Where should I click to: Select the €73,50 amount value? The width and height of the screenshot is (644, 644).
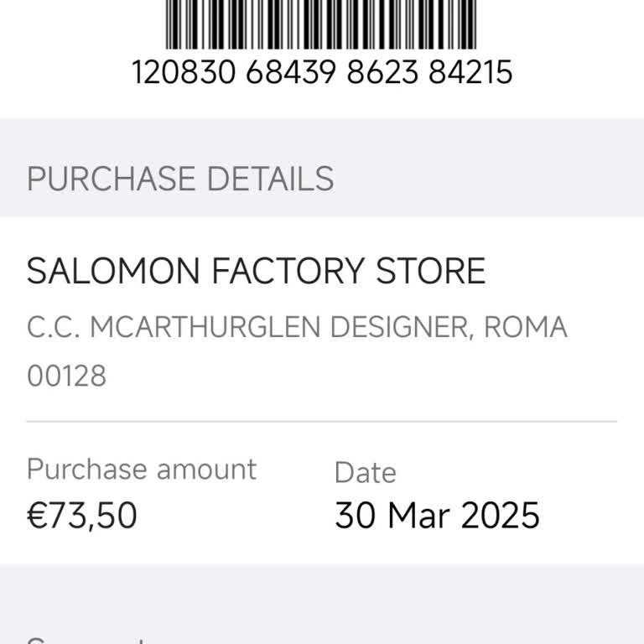tap(82, 515)
